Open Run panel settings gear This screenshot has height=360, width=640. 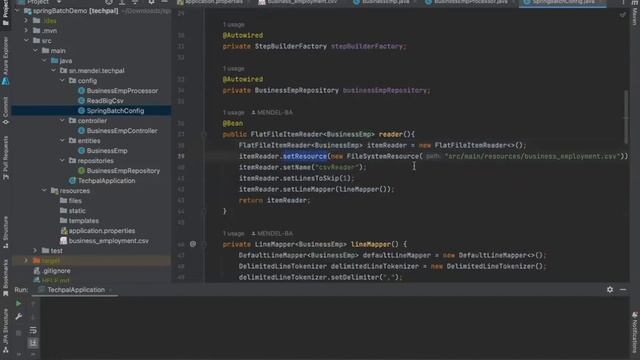click(610, 289)
